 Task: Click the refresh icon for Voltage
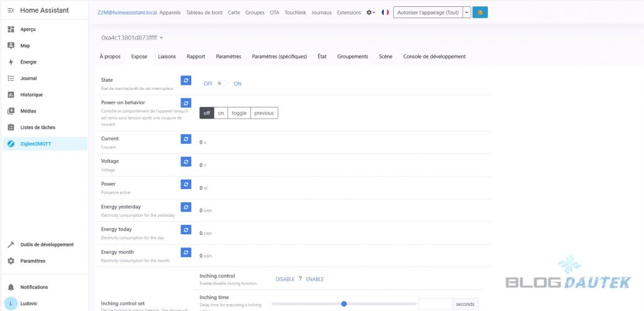coord(186,161)
